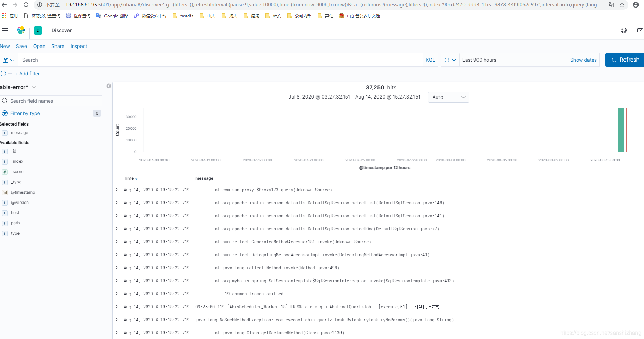Viewport: 644px width, 339px height.
Task: Click Last 900 hours time range
Action: pos(479,60)
